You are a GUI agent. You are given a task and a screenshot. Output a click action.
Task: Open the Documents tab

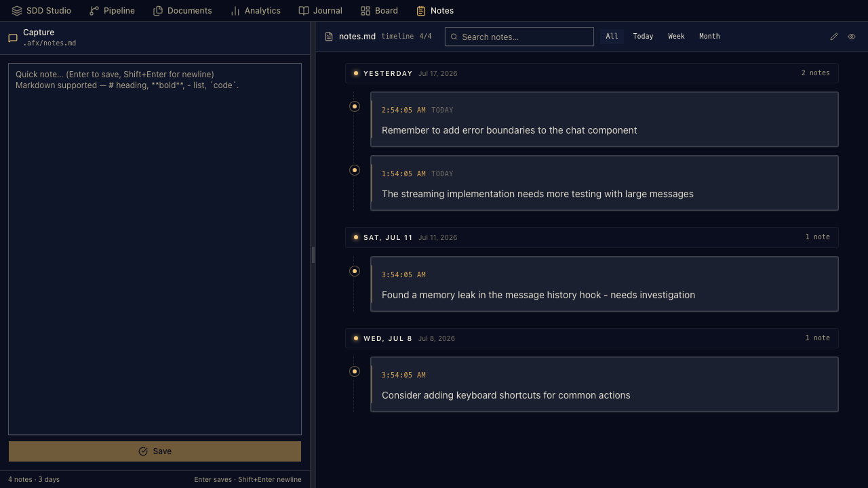tap(182, 11)
